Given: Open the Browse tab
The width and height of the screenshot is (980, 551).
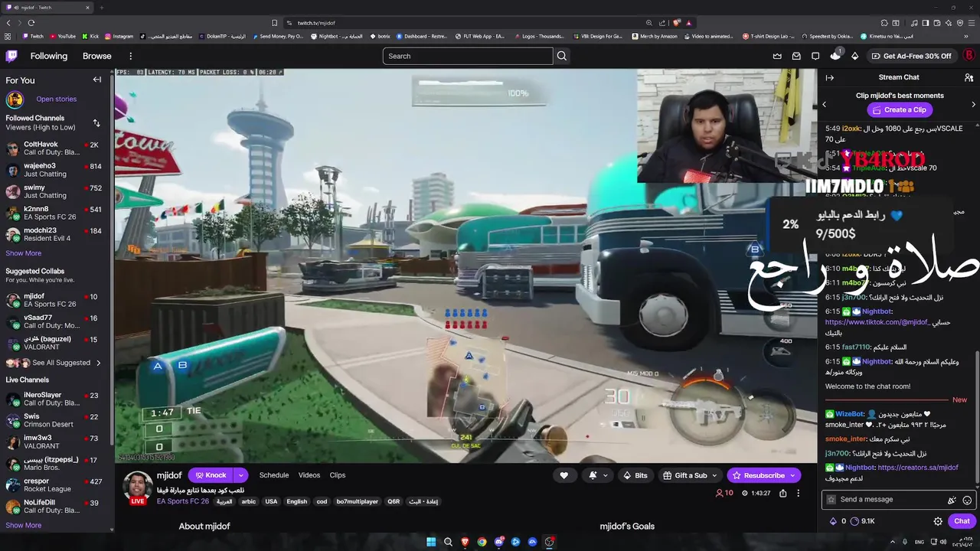Looking at the screenshot, I should 97,56.
